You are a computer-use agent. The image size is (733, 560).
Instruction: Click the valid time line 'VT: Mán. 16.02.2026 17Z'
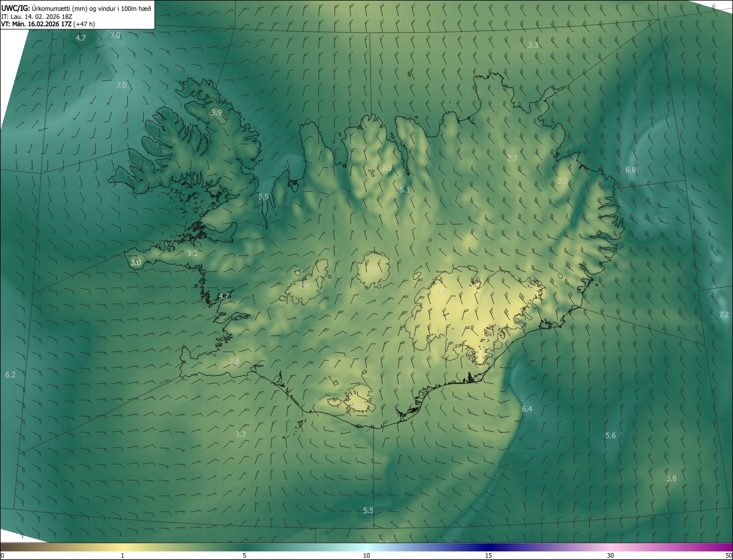pyautogui.click(x=36, y=24)
